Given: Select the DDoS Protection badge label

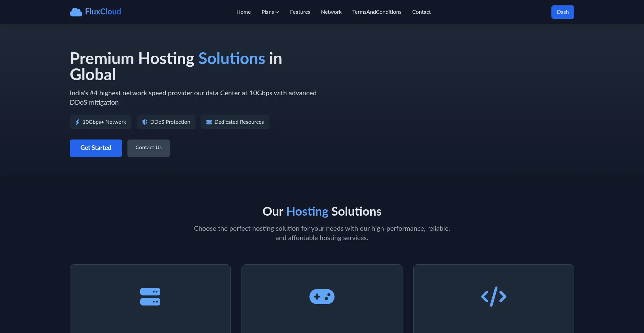Looking at the screenshot, I should [x=170, y=122].
